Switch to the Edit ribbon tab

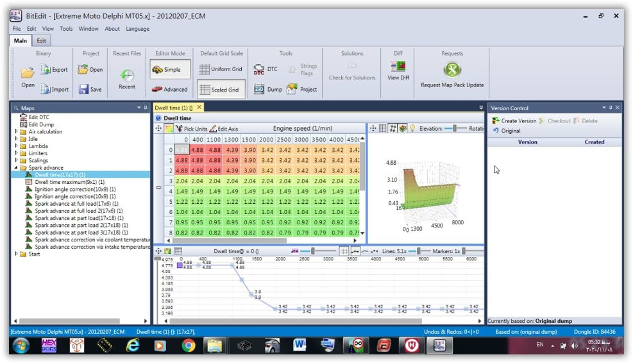click(x=41, y=41)
